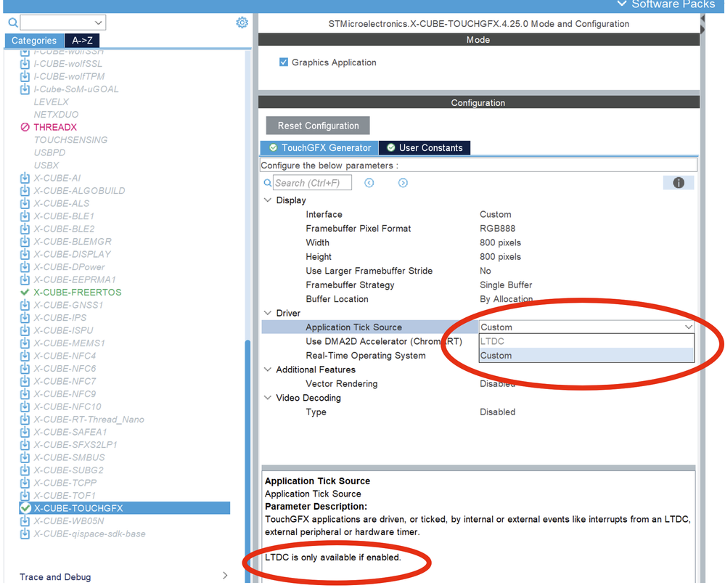This screenshot has height=588, width=725.
Task: Open the category search dropdown
Action: pos(98,23)
